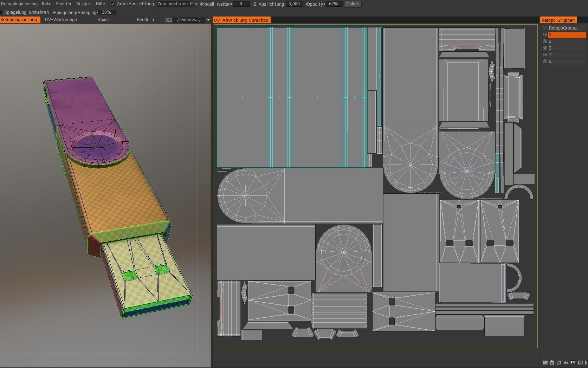588x368 pixels.
Task: Open the Camera dropdown
Action: pyautogui.click(x=188, y=20)
